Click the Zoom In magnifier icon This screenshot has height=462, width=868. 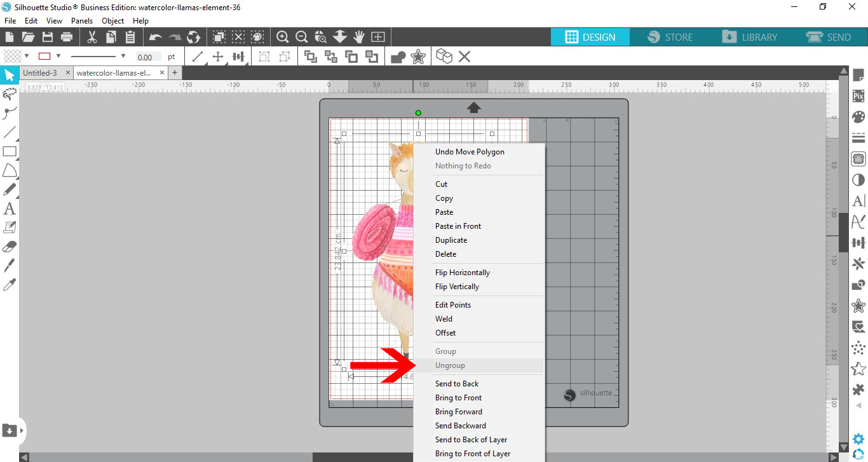[x=283, y=37]
